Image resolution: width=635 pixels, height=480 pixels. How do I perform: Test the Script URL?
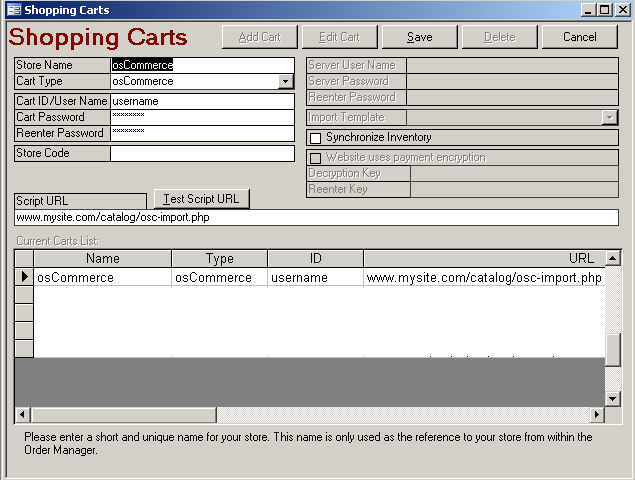202,199
